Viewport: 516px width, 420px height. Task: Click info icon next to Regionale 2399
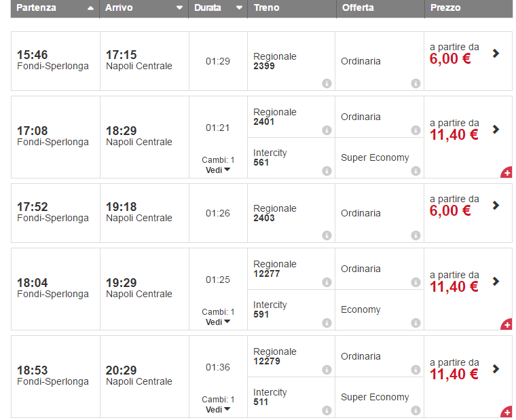(x=327, y=83)
